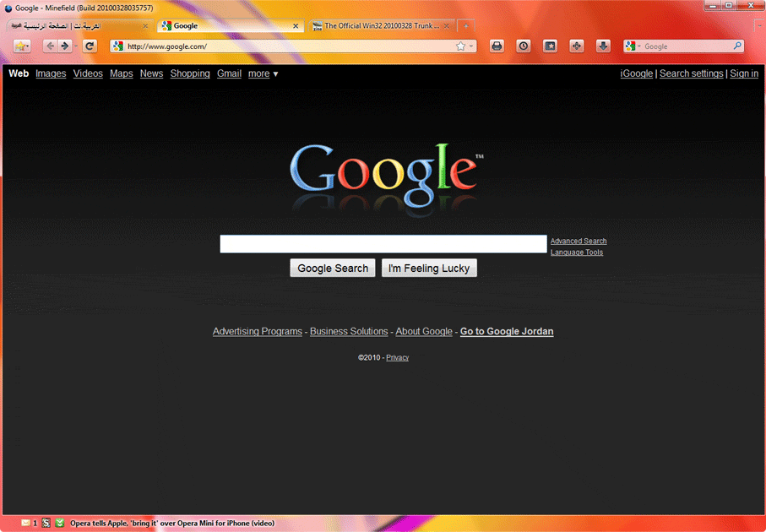The image size is (766, 532).
Task: Click the fullscreen arrows toolbar icon
Action: pos(577,46)
